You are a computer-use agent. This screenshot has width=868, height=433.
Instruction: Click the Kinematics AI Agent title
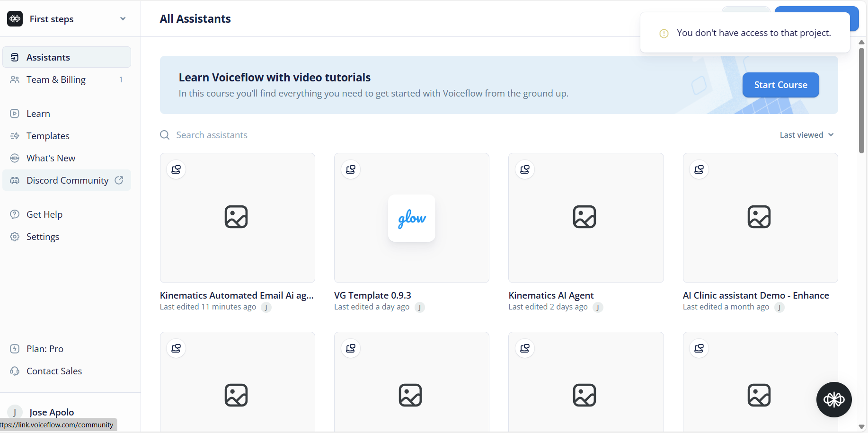(x=551, y=295)
